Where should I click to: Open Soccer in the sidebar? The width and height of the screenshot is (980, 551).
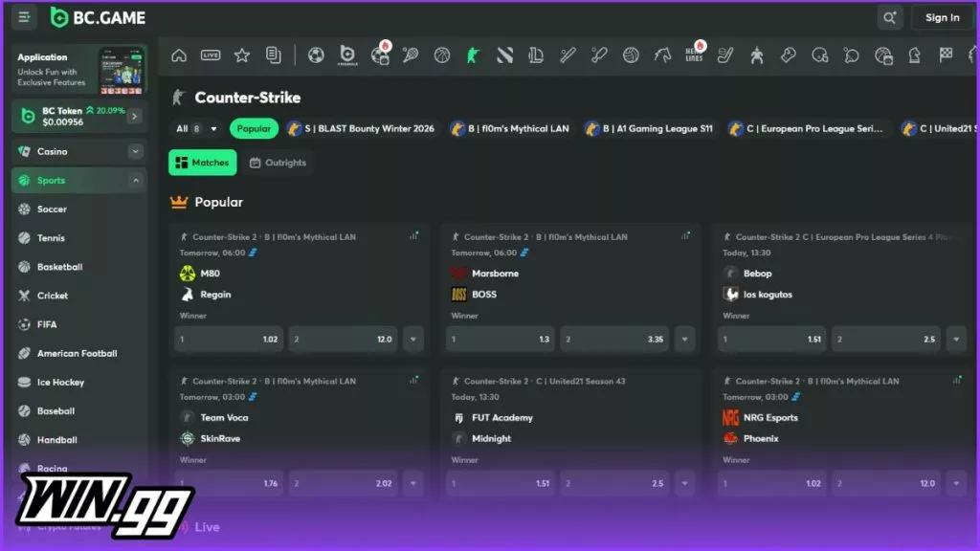coord(78,209)
